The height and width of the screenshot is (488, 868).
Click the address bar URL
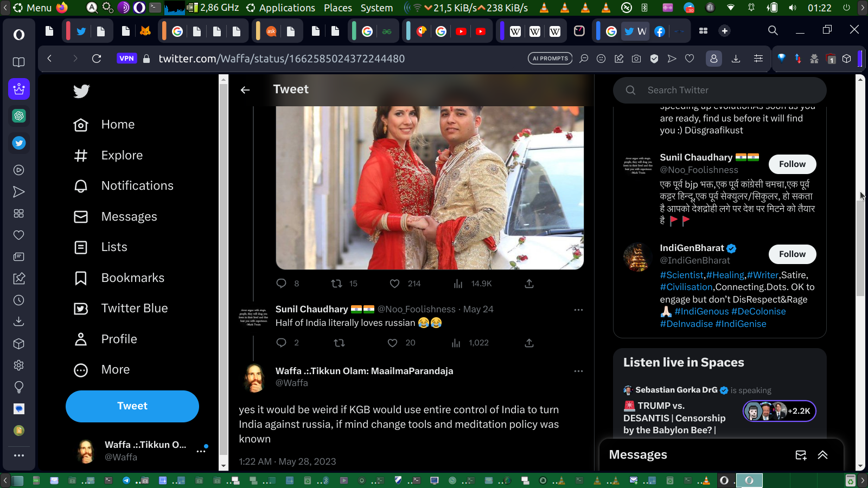click(282, 59)
